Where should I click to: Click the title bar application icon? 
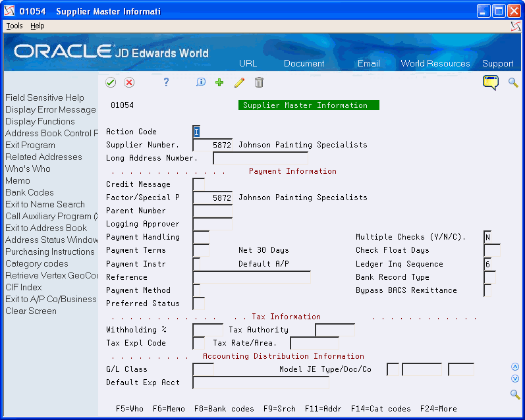point(9,11)
